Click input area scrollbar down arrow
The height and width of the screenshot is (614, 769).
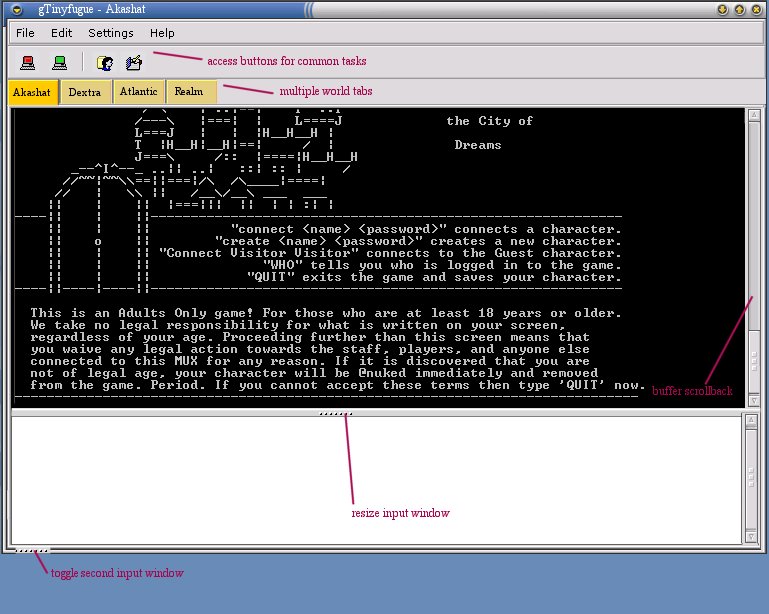(x=751, y=537)
